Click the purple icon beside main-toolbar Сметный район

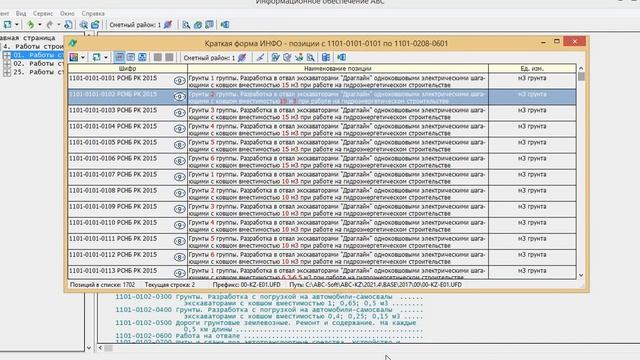pos(168,24)
